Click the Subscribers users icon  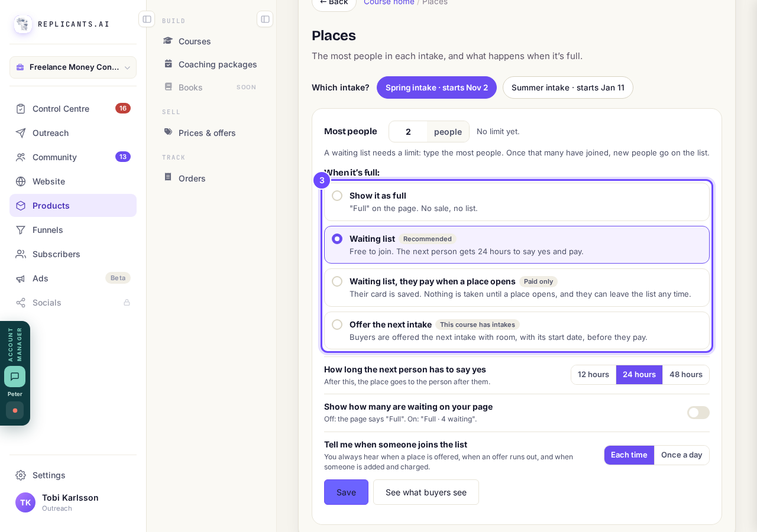pyautogui.click(x=21, y=254)
